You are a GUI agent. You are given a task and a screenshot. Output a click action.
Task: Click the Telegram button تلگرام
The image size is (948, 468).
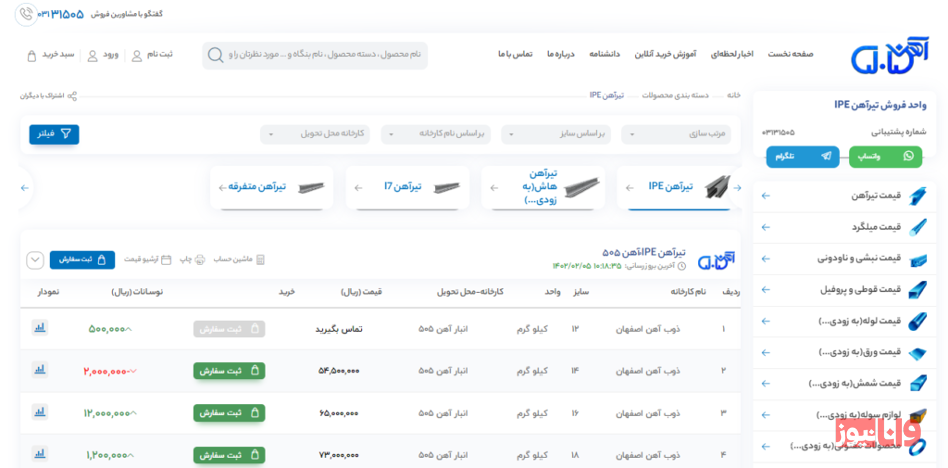pos(803,157)
